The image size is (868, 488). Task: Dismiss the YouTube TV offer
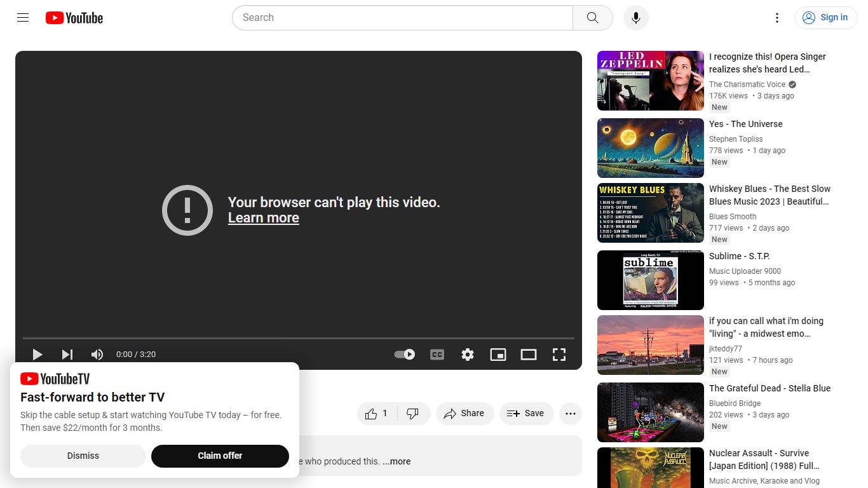(83, 456)
